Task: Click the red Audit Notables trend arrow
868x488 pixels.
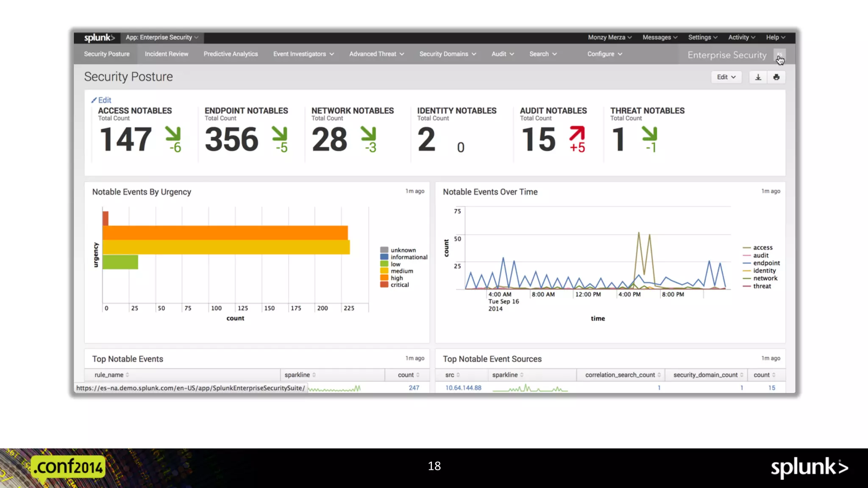Action: pos(577,133)
